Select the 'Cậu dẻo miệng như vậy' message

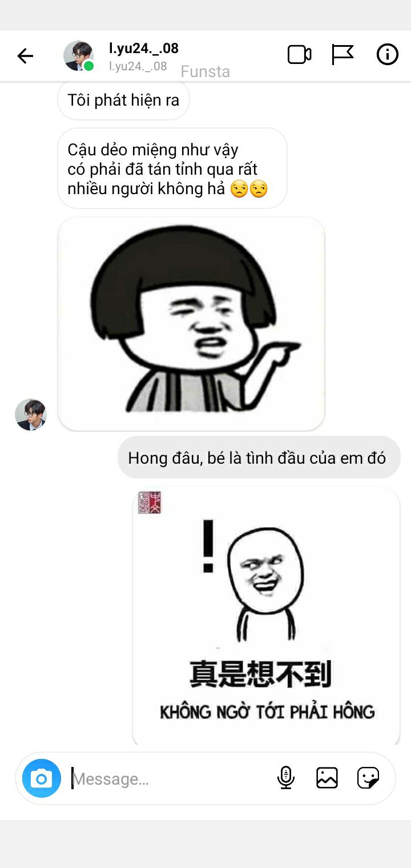(x=172, y=169)
